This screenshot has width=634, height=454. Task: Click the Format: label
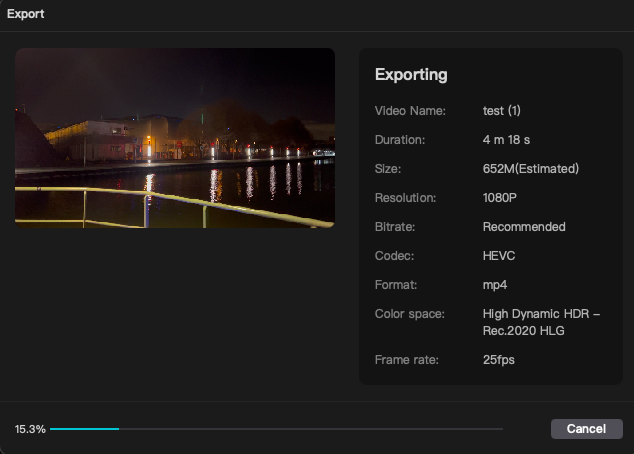396,285
